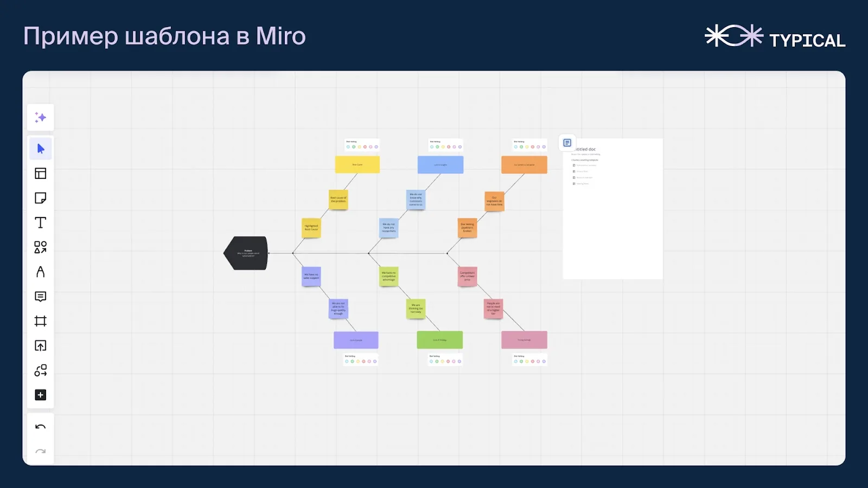
Task: Select the black Problem head shape
Action: (246, 253)
